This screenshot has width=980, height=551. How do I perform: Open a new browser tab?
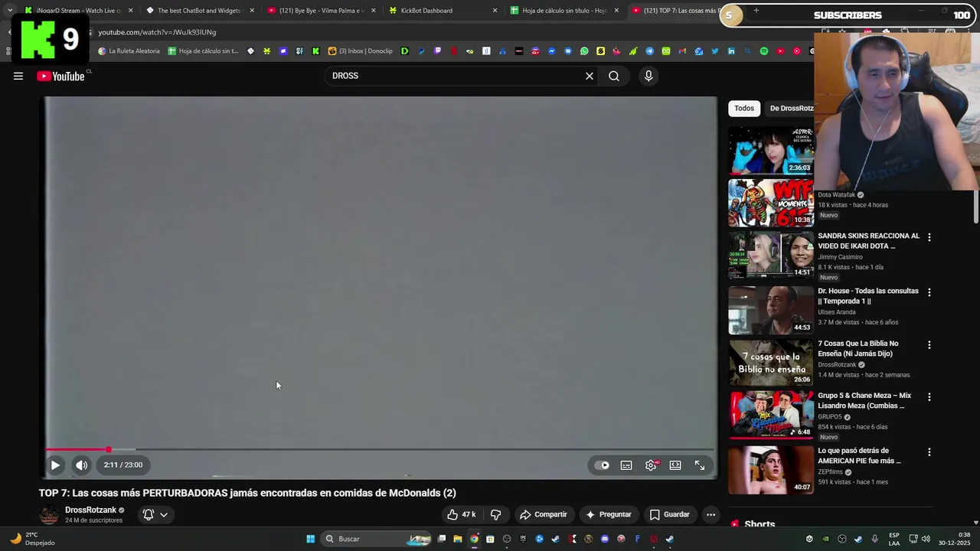(756, 11)
